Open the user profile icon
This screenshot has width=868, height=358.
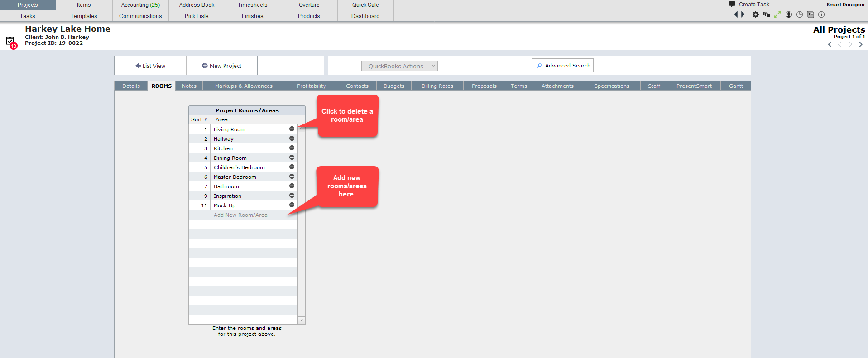(x=789, y=14)
